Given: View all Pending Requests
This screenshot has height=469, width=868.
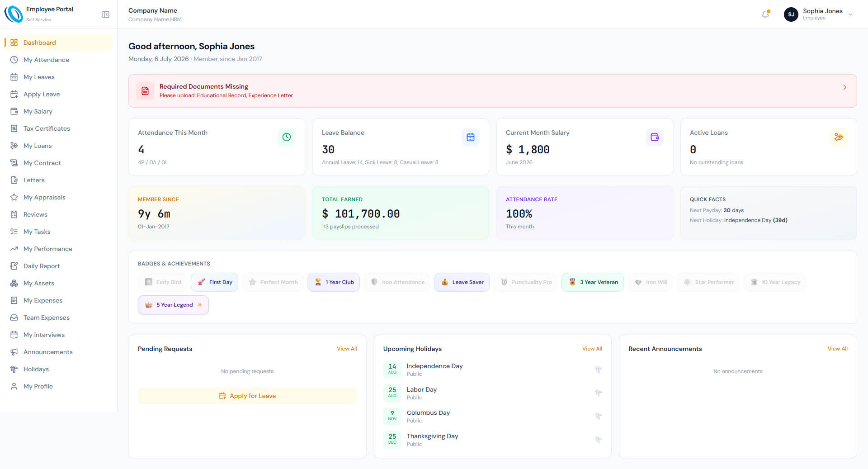Looking at the screenshot, I should click(347, 349).
